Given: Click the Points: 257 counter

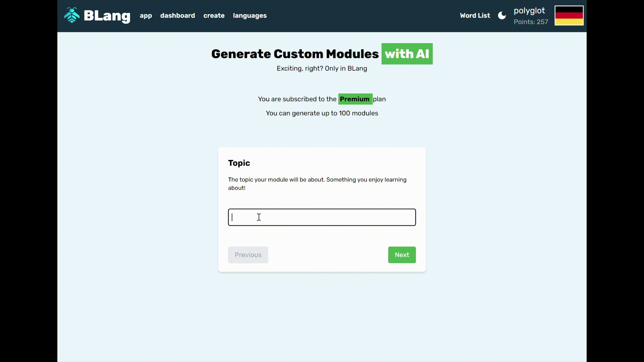Looking at the screenshot, I should pyautogui.click(x=531, y=22).
